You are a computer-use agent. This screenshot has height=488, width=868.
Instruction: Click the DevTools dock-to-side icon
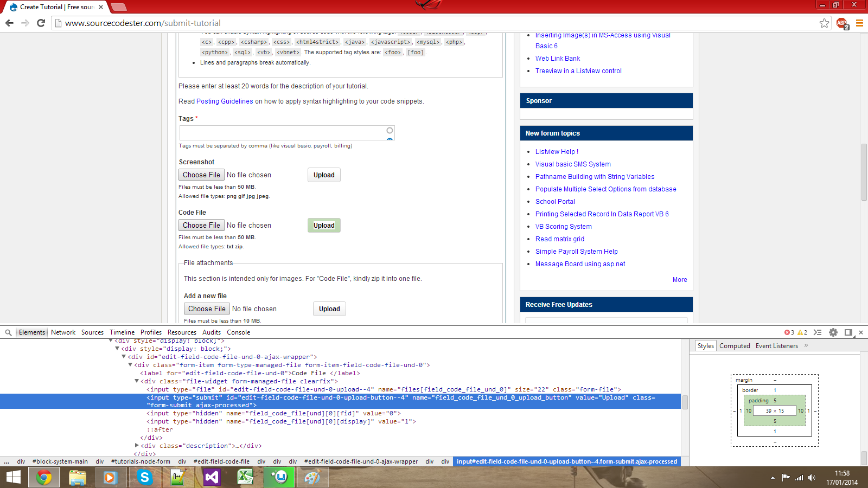[x=848, y=332]
